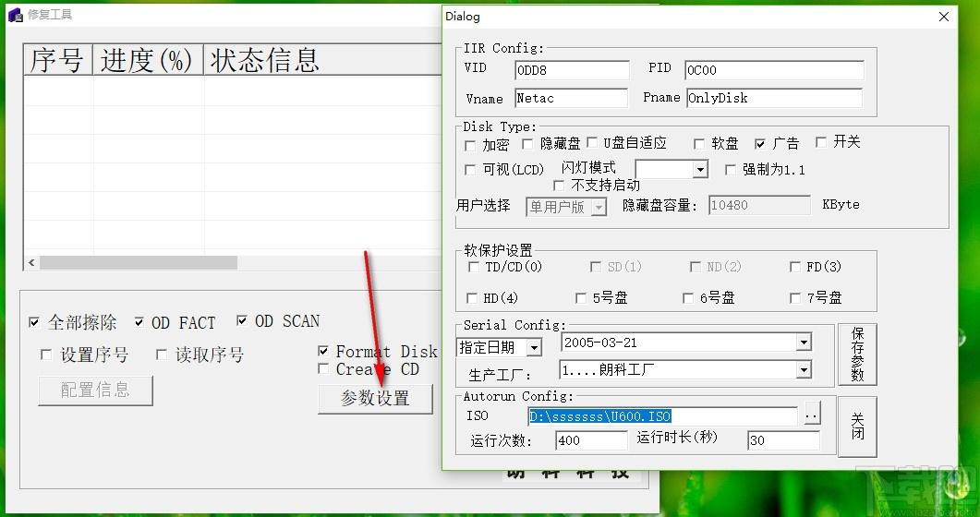Image resolution: width=980 pixels, height=517 pixels.
Task: Uncheck the 广告 checkbox
Action: click(x=760, y=144)
